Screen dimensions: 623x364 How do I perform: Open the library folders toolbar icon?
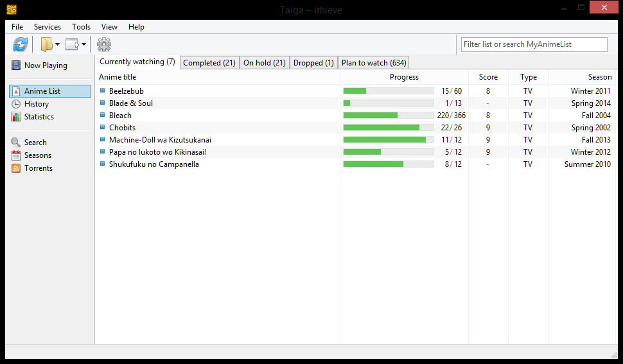(x=46, y=44)
